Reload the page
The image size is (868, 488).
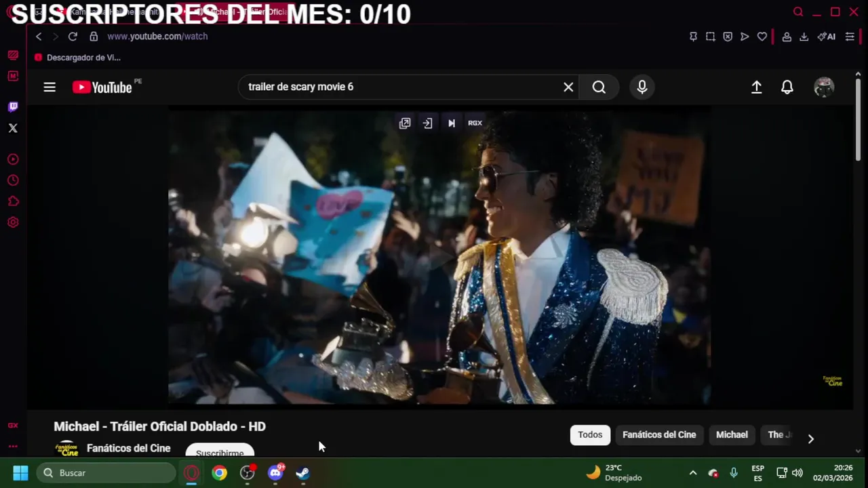click(73, 37)
